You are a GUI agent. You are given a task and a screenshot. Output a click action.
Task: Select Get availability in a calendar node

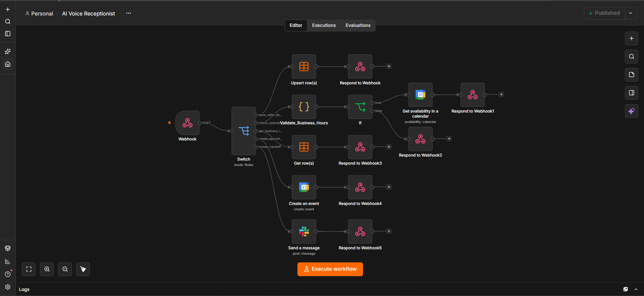click(x=420, y=95)
